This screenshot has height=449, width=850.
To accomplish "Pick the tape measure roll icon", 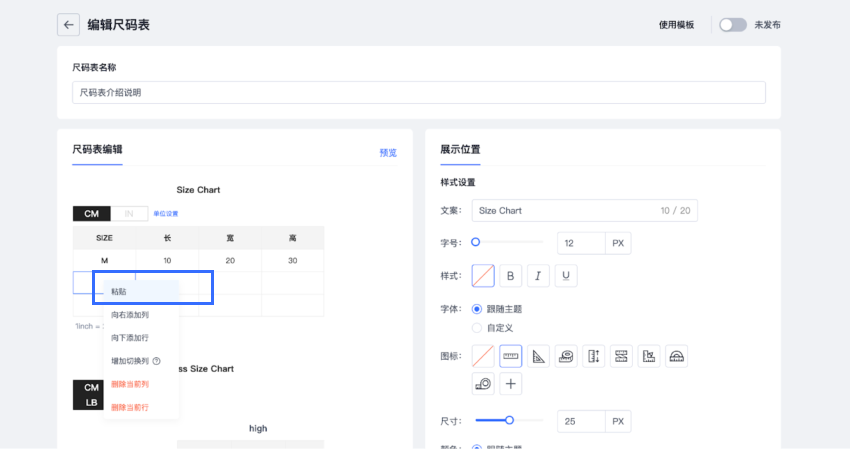I will (566, 356).
